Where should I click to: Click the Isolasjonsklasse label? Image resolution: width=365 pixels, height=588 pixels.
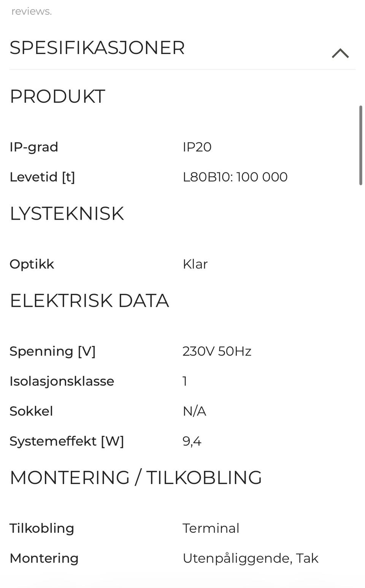tap(62, 381)
